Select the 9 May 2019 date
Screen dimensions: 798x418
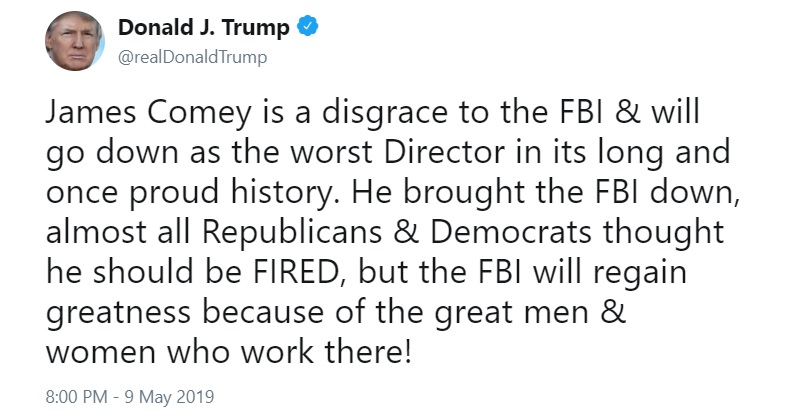(x=169, y=397)
